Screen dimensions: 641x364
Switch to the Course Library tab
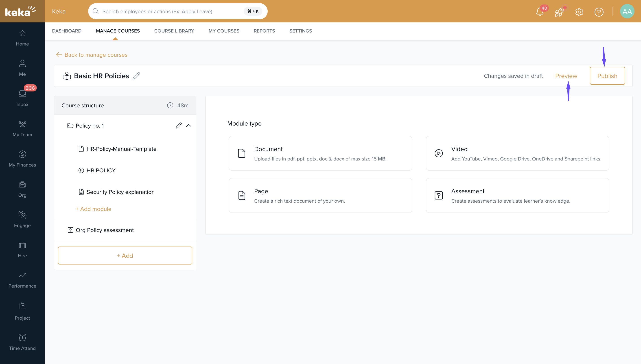pos(174,31)
